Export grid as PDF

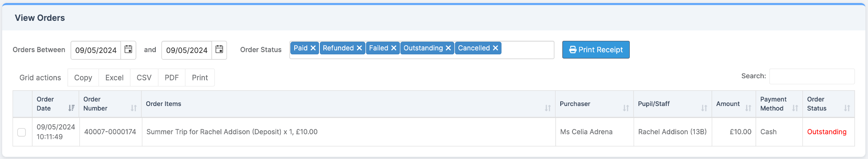[171, 78]
